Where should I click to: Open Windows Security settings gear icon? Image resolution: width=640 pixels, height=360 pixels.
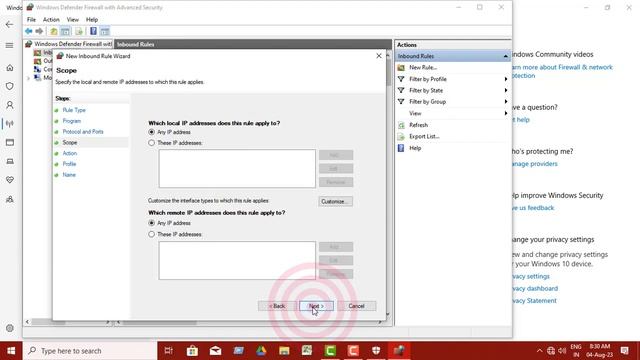(10, 328)
